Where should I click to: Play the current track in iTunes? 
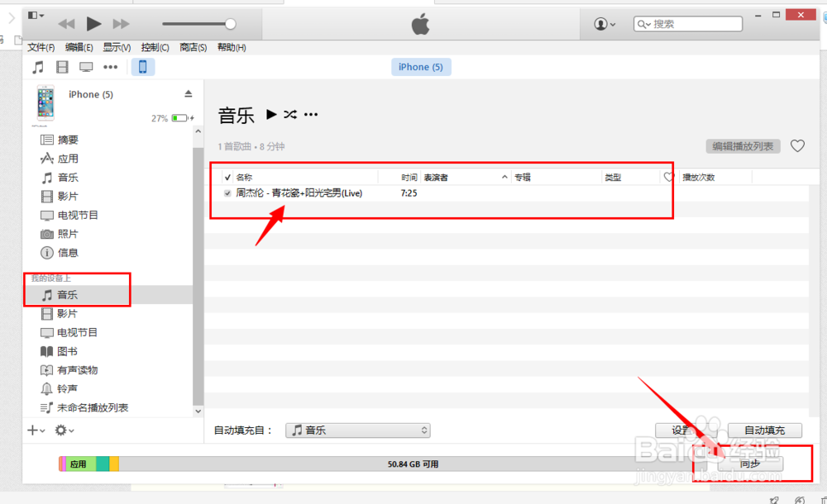coord(93,24)
